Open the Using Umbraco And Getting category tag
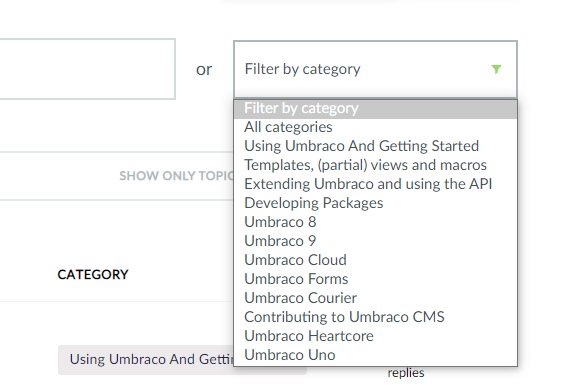Screen dimensions: 583x385 [x=146, y=360]
